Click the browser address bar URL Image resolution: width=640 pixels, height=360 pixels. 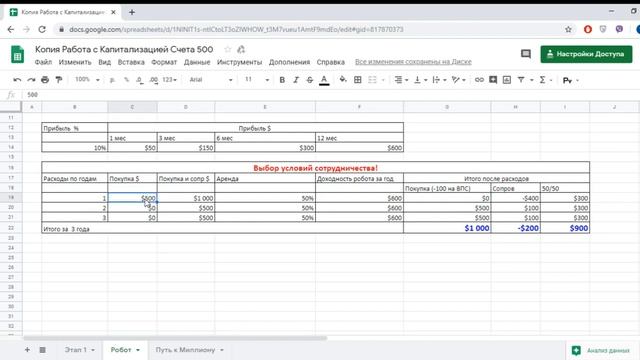click(x=236, y=29)
